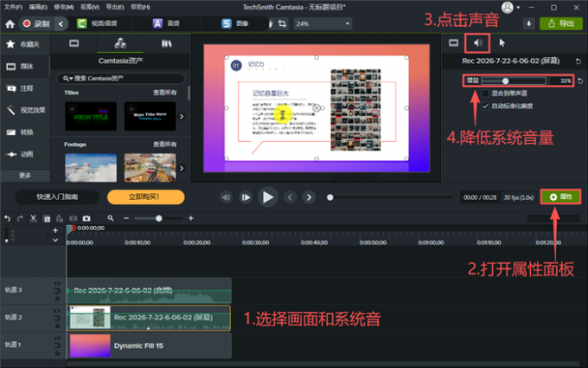
Task: Click 查看所有 next to Titles
Action: pos(164,93)
